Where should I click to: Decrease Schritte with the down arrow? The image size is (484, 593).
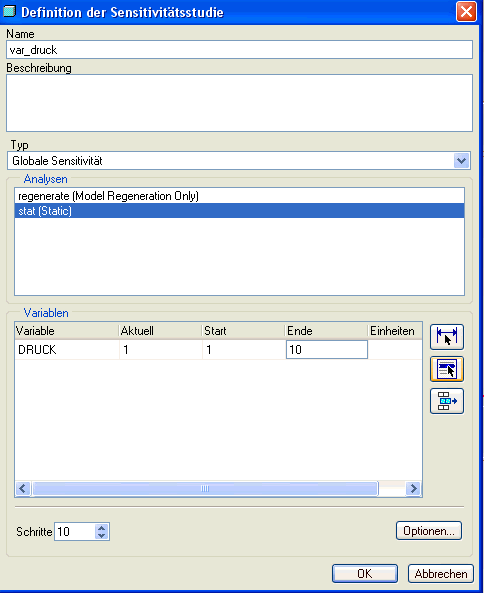pos(101,536)
